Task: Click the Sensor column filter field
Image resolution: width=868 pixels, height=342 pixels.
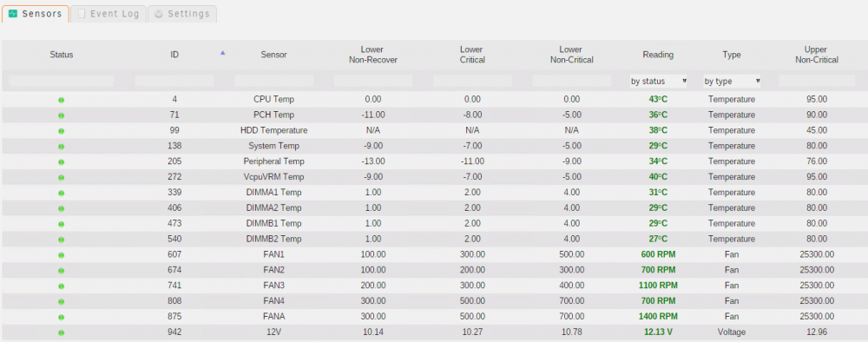Action: click(x=274, y=82)
